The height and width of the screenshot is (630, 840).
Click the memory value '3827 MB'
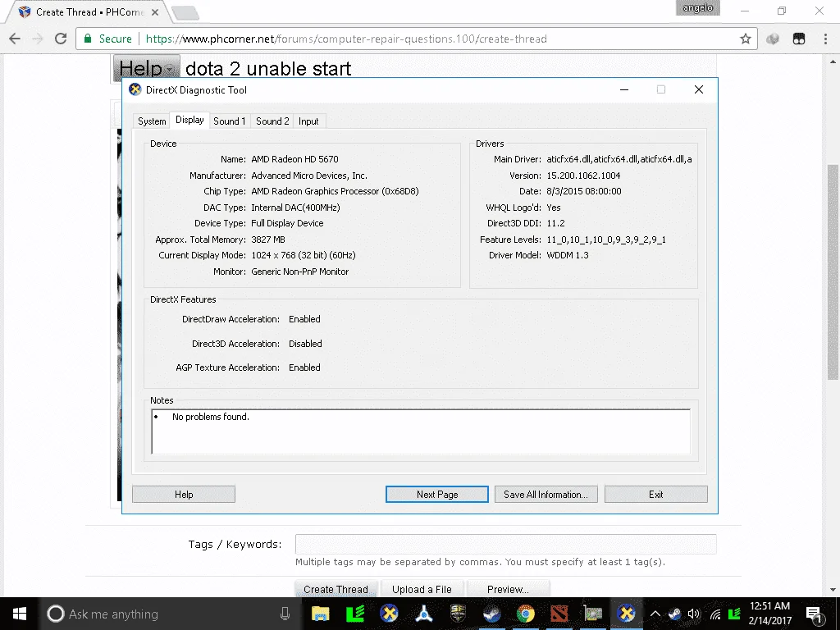click(x=268, y=240)
